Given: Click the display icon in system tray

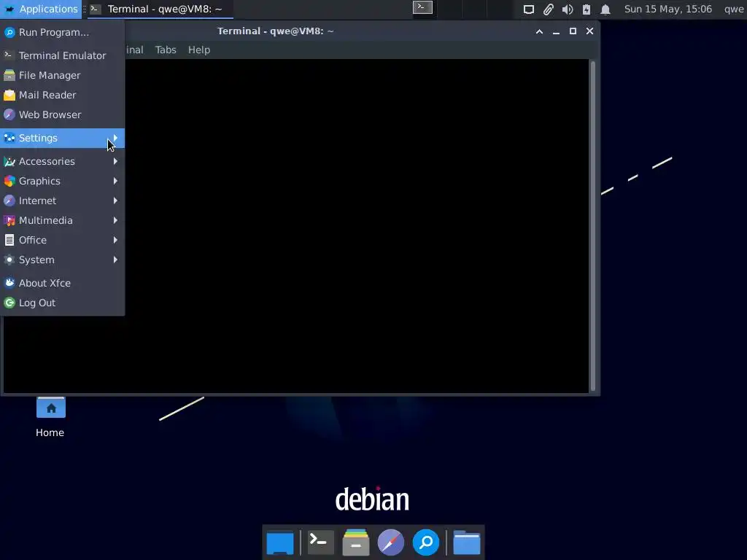Looking at the screenshot, I should tap(529, 9).
